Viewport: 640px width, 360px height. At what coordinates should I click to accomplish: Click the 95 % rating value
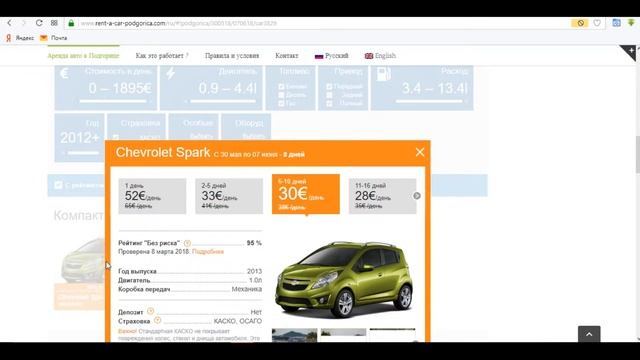[x=254, y=243]
